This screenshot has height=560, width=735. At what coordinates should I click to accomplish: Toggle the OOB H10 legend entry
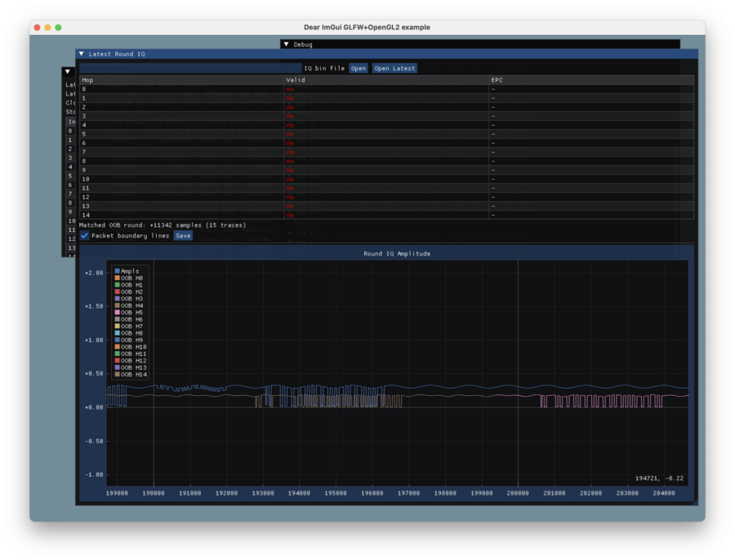click(131, 347)
